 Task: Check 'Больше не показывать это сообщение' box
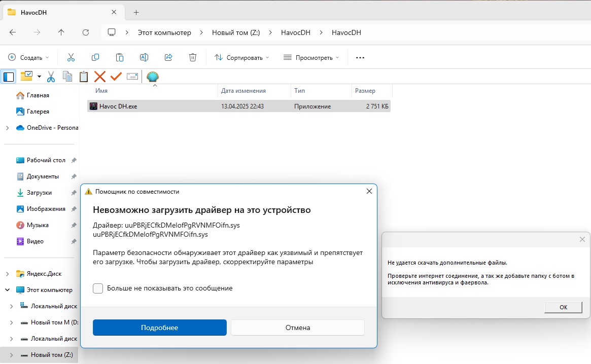click(x=98, y=288)
